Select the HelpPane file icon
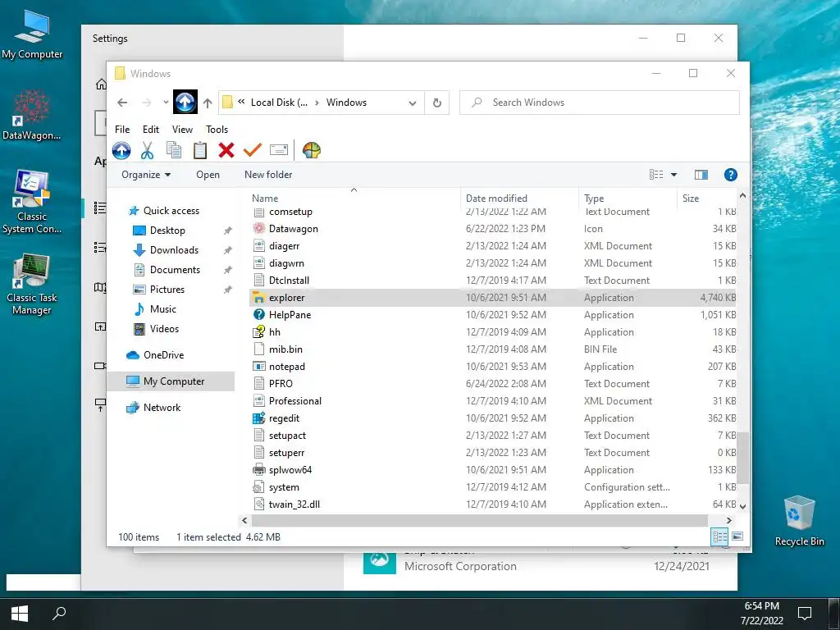Viewport: 840px width, 630px height. (258, 315)
